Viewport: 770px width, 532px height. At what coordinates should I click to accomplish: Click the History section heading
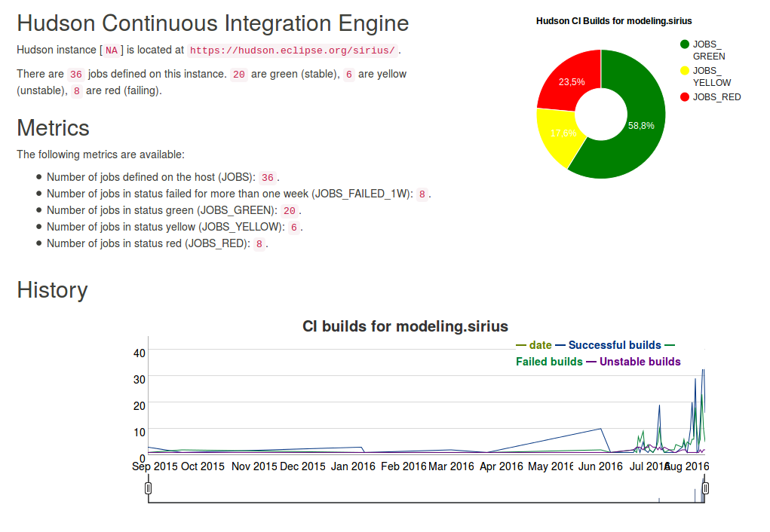52,290
